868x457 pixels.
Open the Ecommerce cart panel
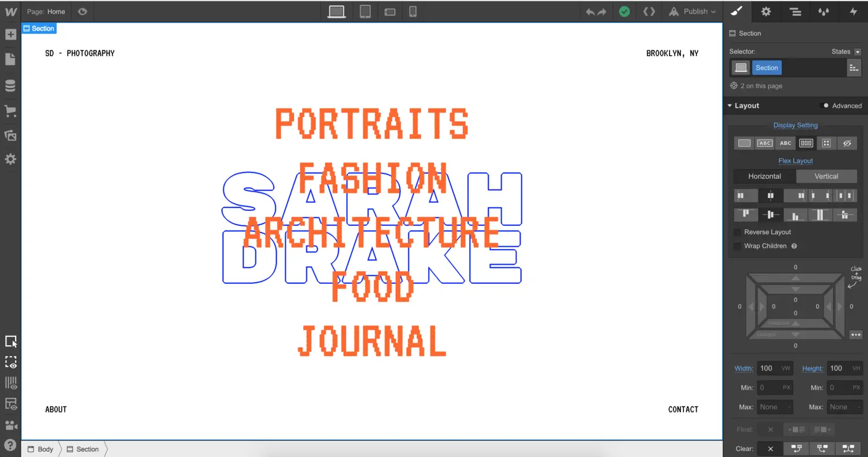pyautogui.click(x=10, y=111)
